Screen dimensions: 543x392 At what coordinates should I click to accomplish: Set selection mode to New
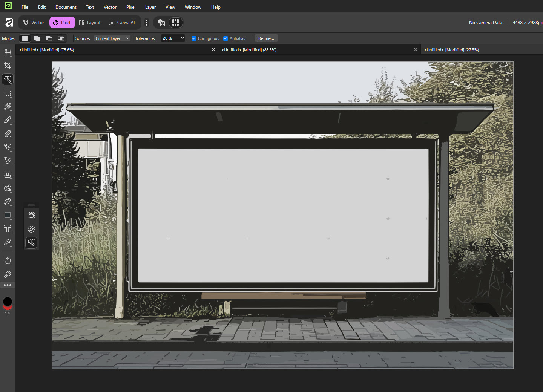[x=25, y=38]
